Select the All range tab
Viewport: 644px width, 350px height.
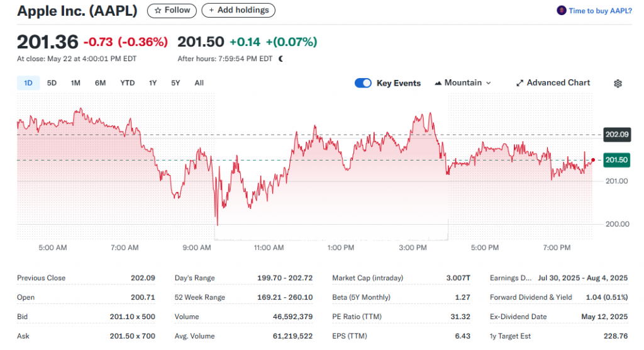click(x=199, y=83)
